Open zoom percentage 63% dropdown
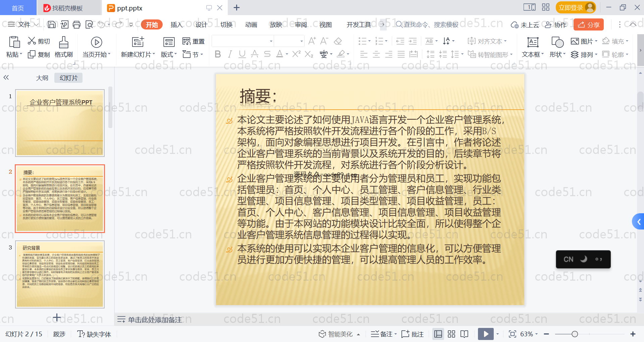 click(529, 334)
